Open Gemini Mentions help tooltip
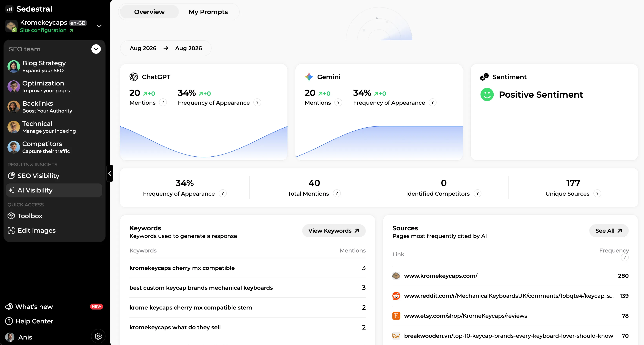The width and height of the screenshot is (644, 345). click(338, 103)
